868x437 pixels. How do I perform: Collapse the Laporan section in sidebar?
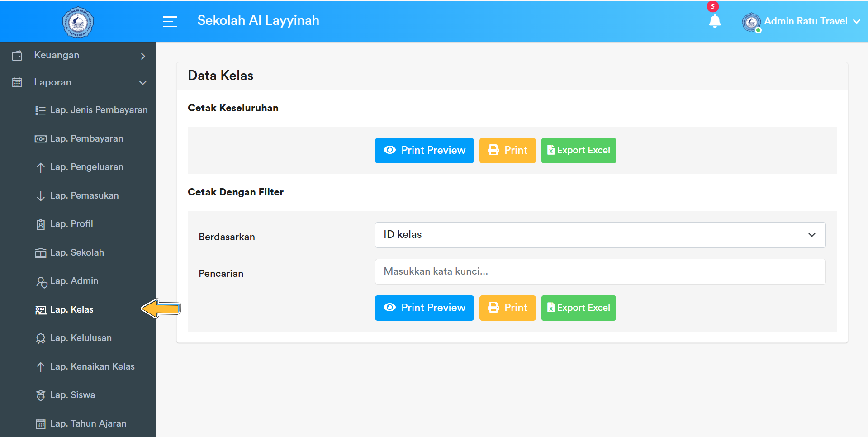coord(142,82)
